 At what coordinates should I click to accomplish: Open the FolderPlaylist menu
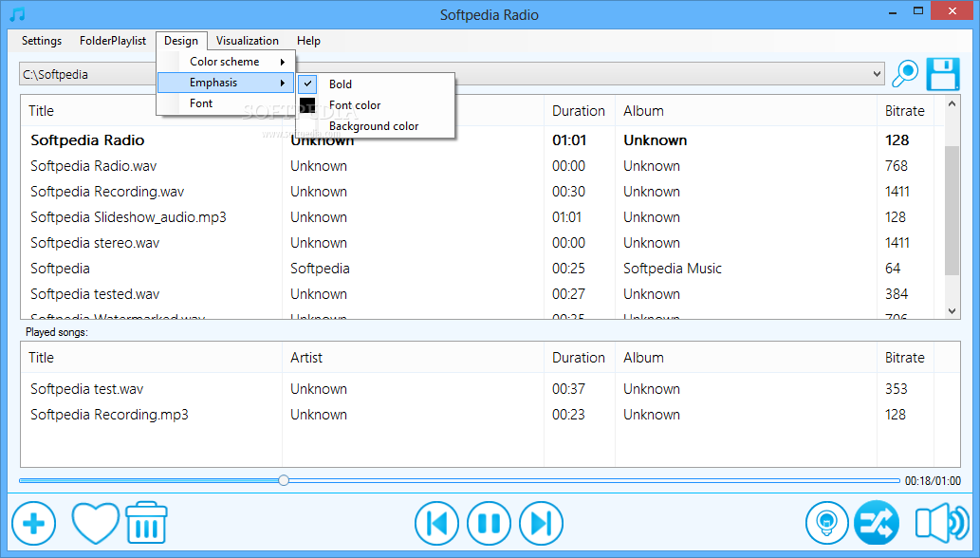click(x=113, y=41)
